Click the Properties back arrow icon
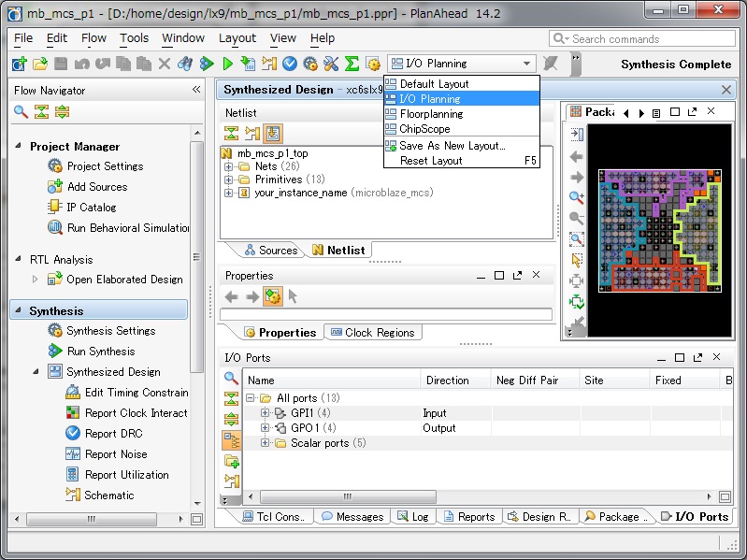Image resolution: width=747 pixels, height=560 pixels. tap(231, 297)
